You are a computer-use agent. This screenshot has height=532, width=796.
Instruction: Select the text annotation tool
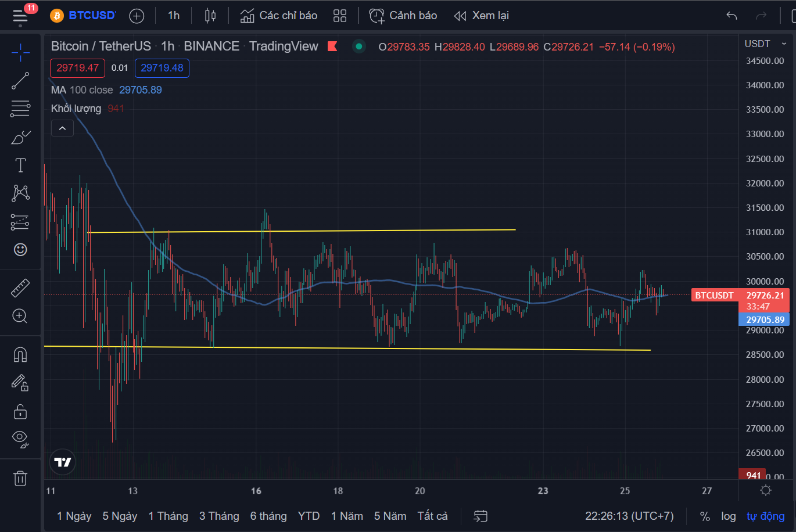click(x=20, y=166)
